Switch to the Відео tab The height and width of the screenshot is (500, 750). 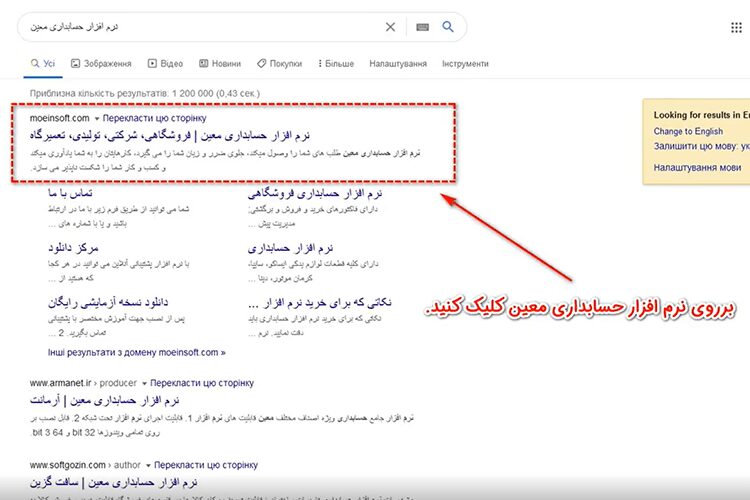pyautogui.click(x=165, y=64)
